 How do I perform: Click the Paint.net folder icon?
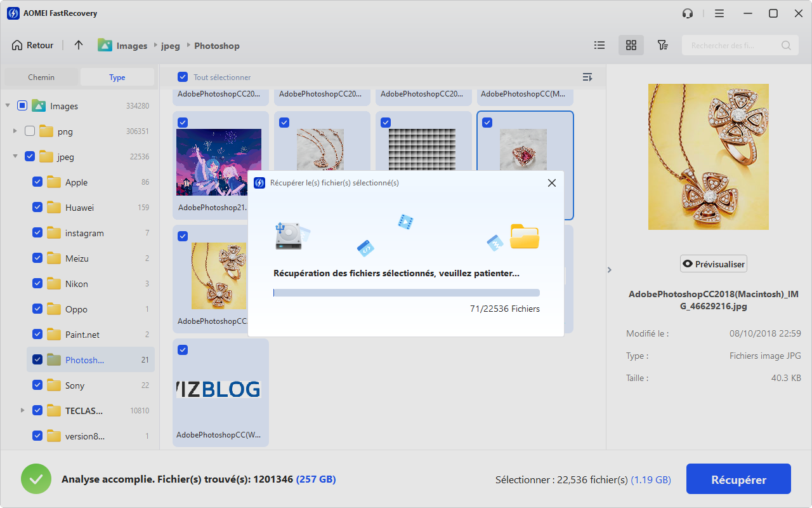54,335
